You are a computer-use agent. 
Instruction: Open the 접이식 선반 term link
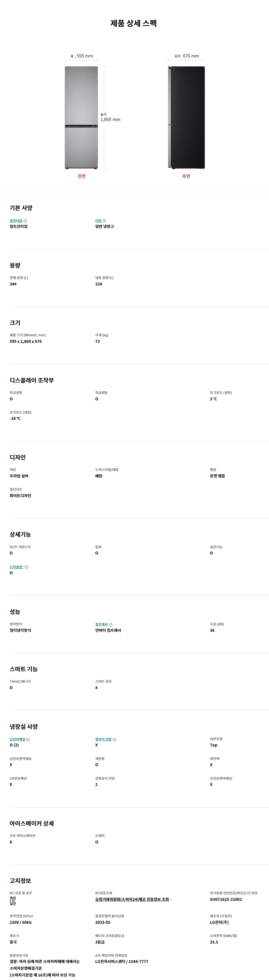tap(103, 739)
